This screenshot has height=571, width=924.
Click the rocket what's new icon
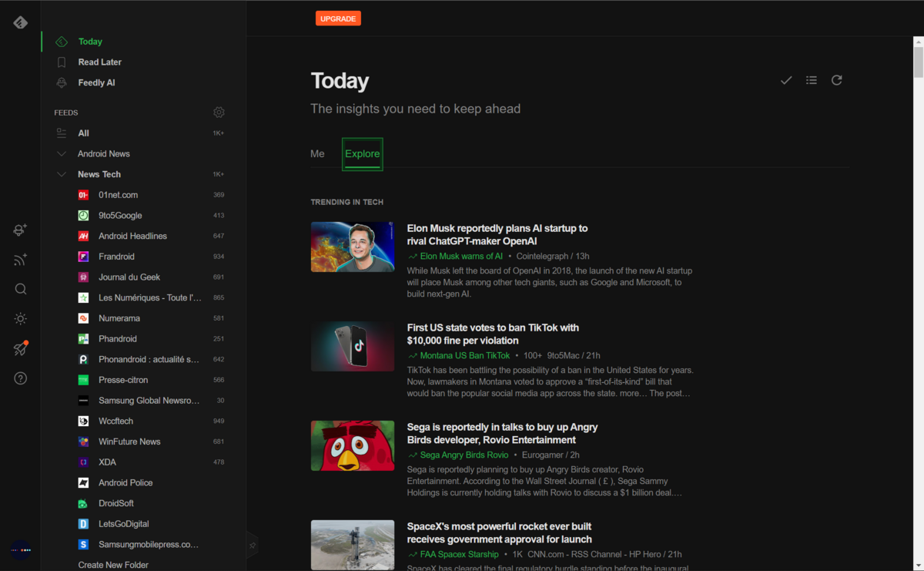point(21,348)
